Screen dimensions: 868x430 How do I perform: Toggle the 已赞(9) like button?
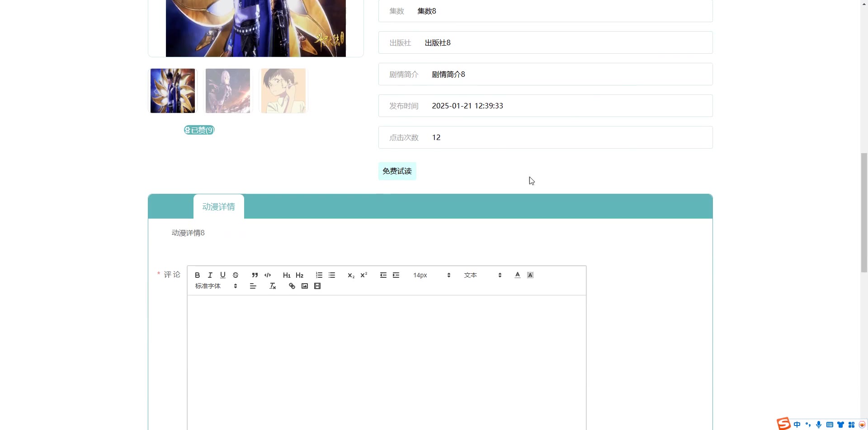coord(199,130)
